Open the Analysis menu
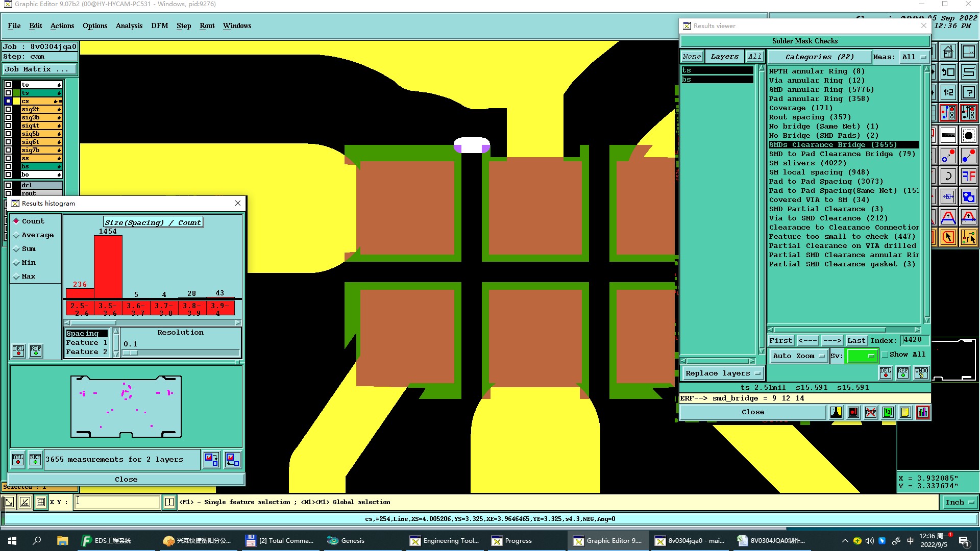The image size is (980, 551). tap(129, 26)
